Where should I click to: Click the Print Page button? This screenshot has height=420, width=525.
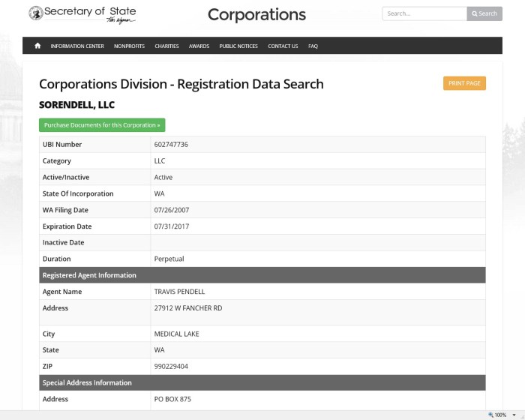point(464,83)
